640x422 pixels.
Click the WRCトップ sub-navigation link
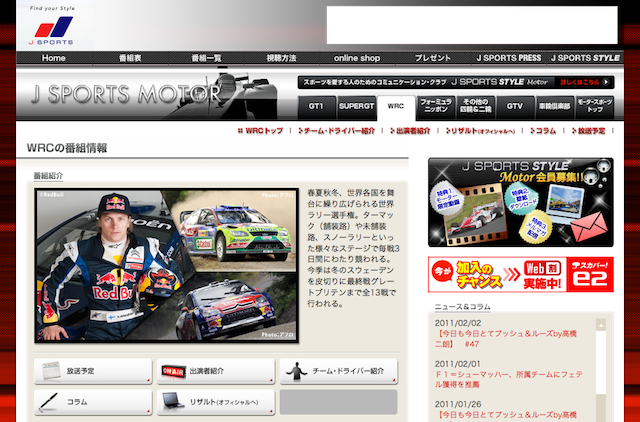[261, 131]
